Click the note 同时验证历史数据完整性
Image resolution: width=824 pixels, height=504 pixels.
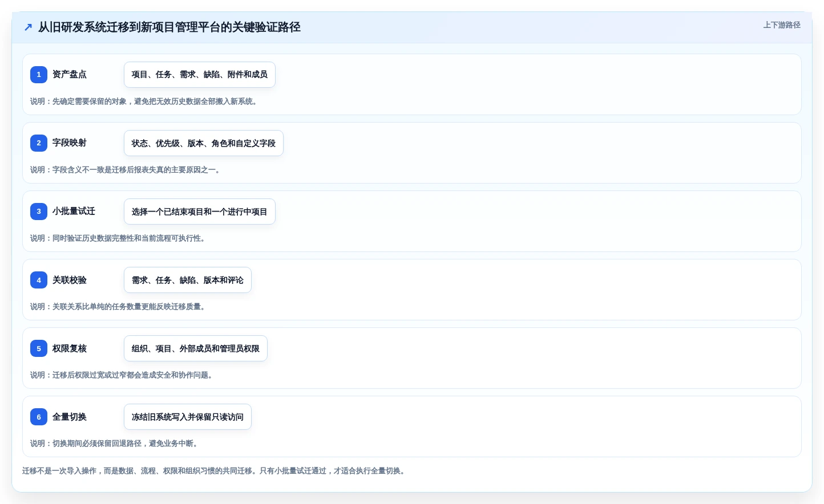pos(119,238)
